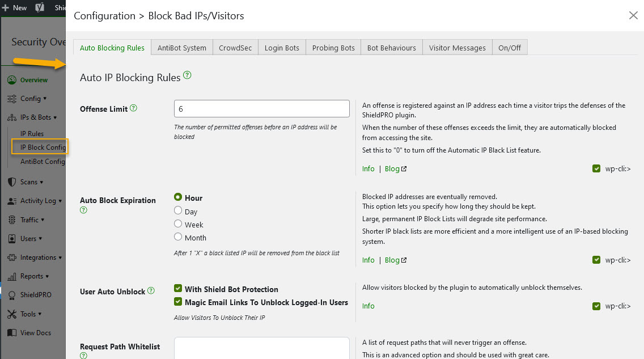Viewport: 644px width, 359px height.
Task: Click the Integrations puzzle icon
Action: click(12, 257)
